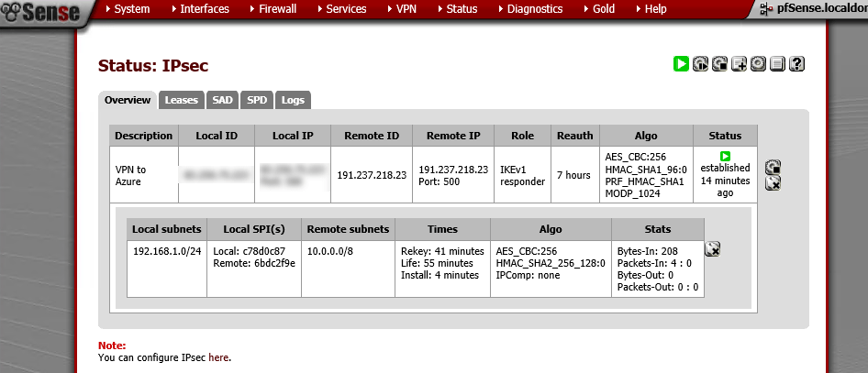Open the System menu
868x373 pixels.
[128, 9]
